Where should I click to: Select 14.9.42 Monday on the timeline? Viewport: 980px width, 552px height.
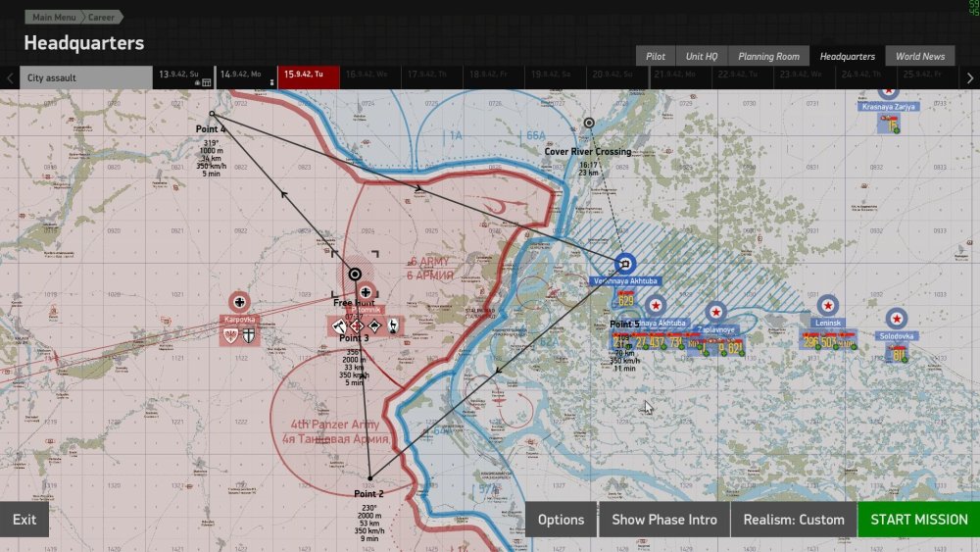click(246, 77)
